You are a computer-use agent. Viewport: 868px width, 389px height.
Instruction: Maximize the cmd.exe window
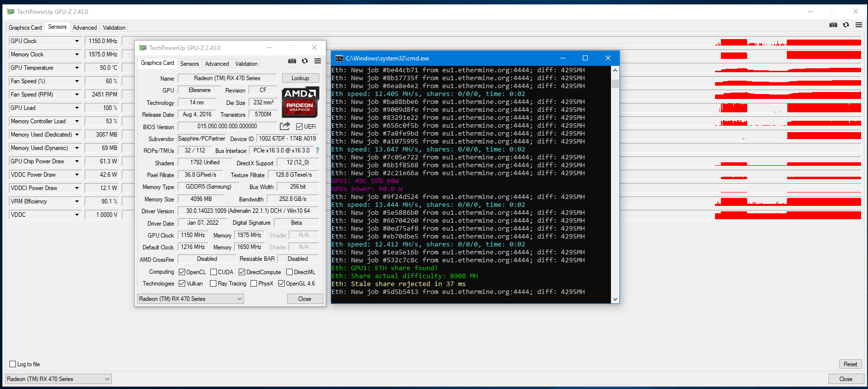click(585, 58)
